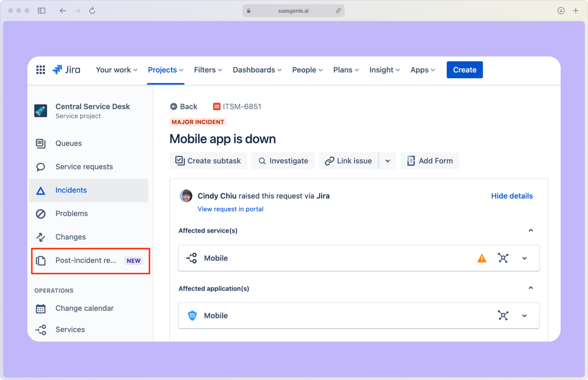The width and height of the screenshot is (588, 380).
Task: Open the Dashboards dropdown menu
Action: (x=257, y=70)
